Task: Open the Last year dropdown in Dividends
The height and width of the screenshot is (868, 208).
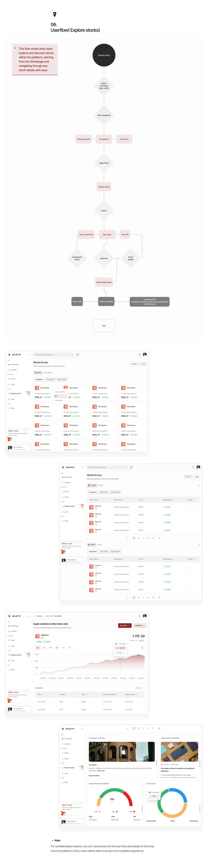Action: 140,688
